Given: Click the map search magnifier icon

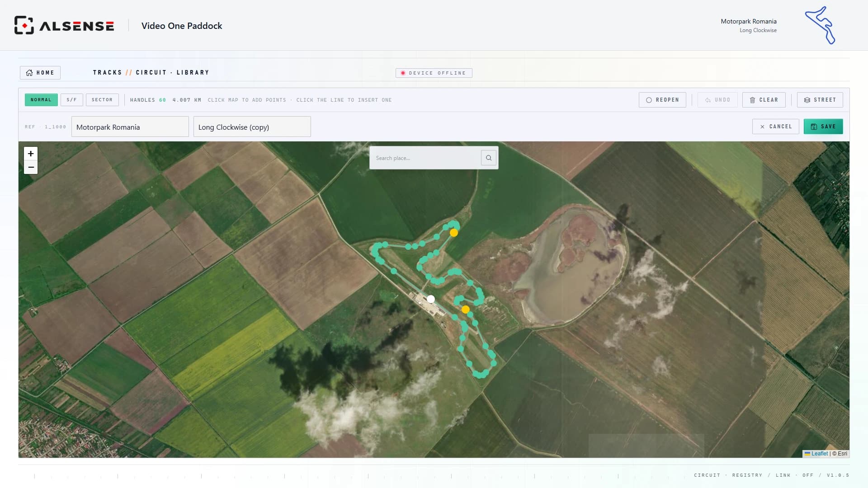Looking at the screenshot, I should pos(489,158).
